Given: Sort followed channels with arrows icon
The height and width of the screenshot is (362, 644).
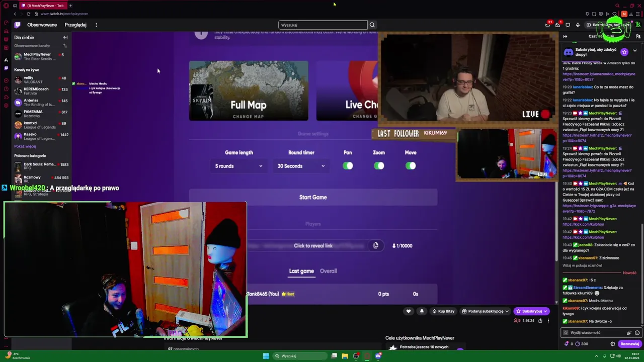Looking at the screenshot, I should point(65,46).
